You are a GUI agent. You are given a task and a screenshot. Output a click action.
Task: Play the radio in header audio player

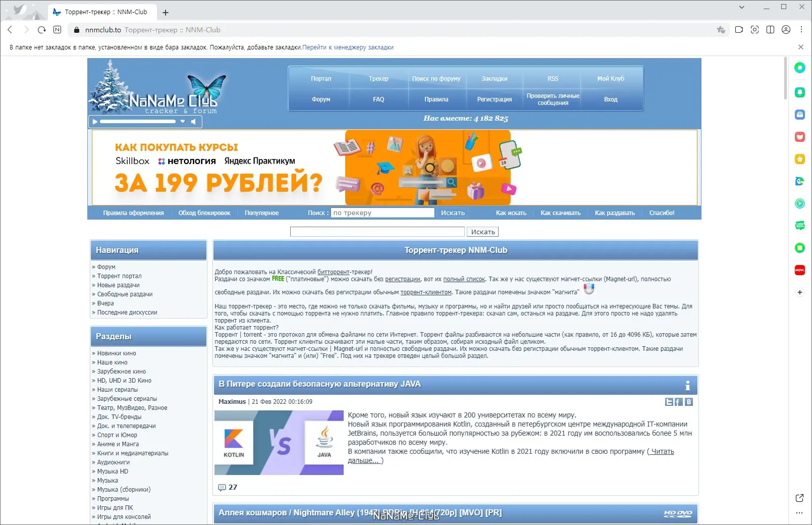pos(94,122)
